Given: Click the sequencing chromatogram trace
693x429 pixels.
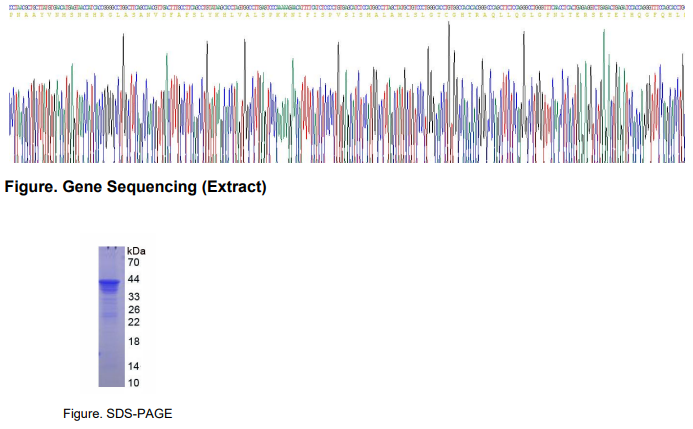Looking at the screenshot, I should [x=347, y=93].
